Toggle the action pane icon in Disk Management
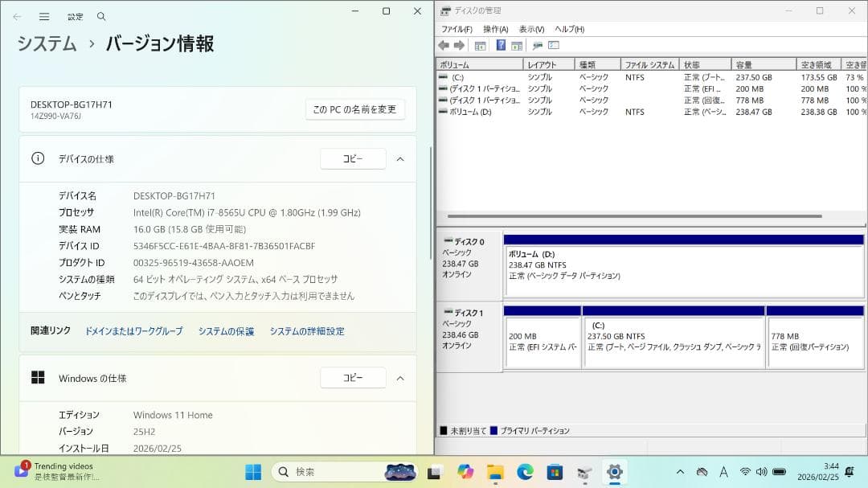The height and width of the screenshot is (488, 868). coord(517,45)
